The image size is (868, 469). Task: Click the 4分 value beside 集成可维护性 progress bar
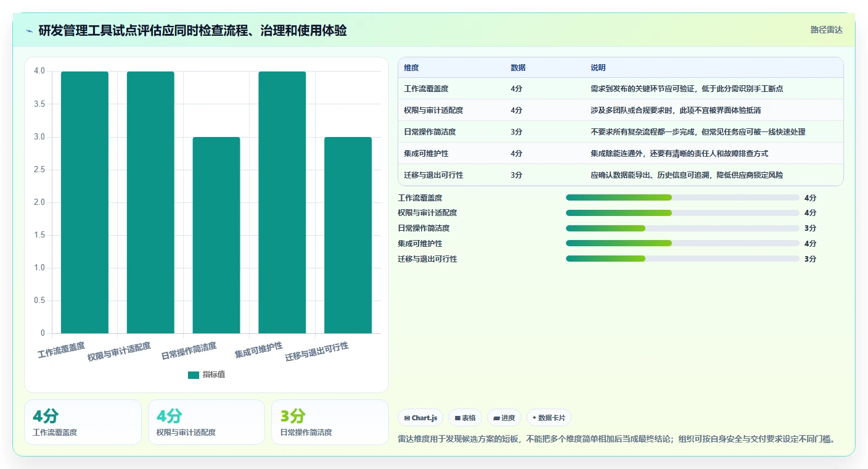tap(810, 243)
